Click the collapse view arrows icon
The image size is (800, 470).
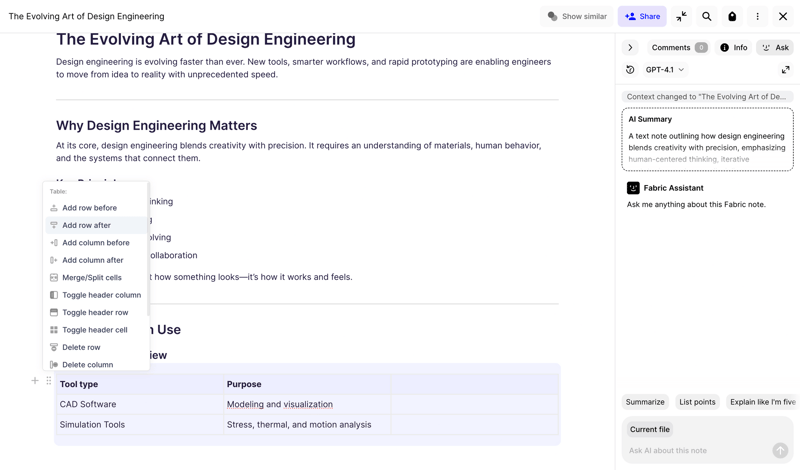point(681,16)
